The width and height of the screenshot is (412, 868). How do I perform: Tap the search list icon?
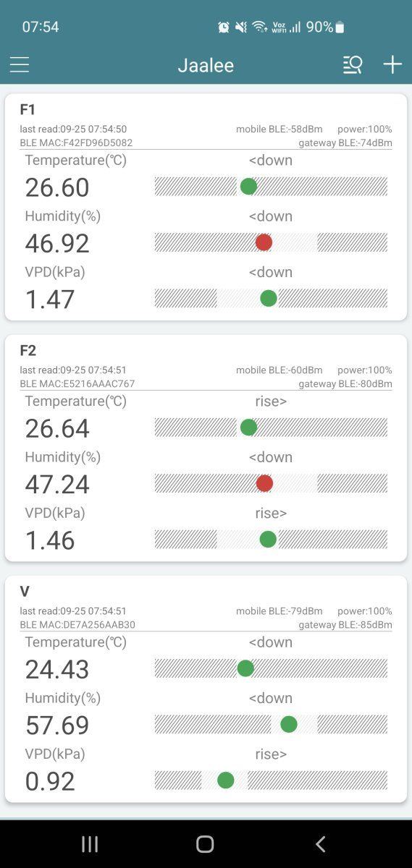click(353, 65)
